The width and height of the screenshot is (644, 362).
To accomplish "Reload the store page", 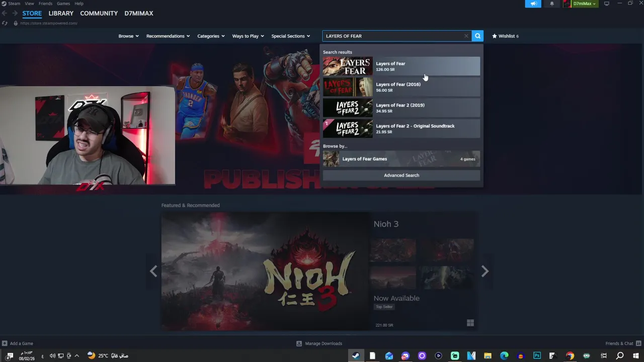I will (x=5, y=23).
